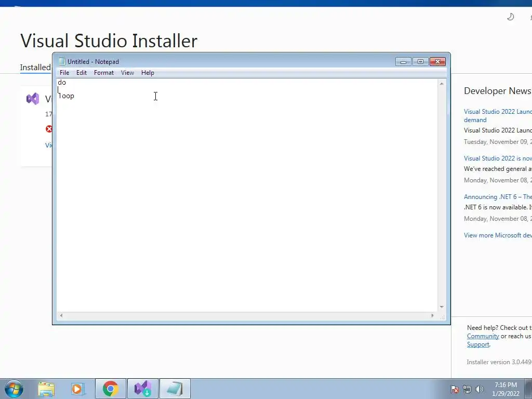Click the red error icon in Visual Studio Installer
Viewport: 532px width, 399px height.
click(x=49, y=129)
